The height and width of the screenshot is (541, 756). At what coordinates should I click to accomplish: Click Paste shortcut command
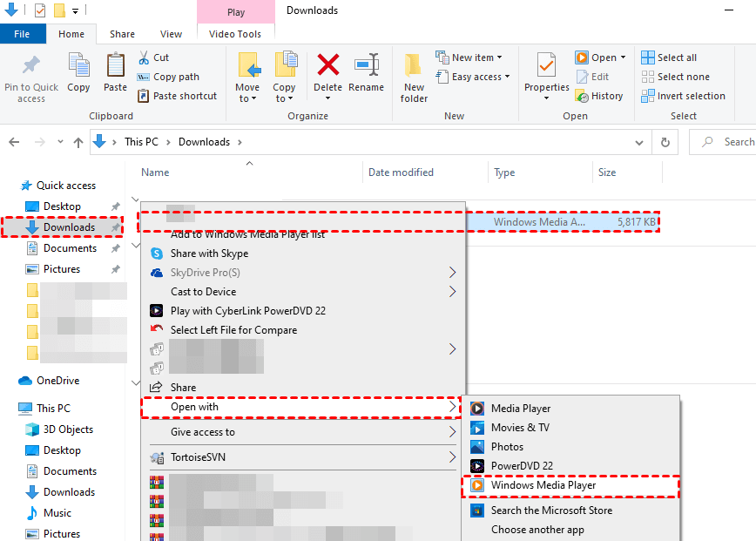click(x=178, y=96)
